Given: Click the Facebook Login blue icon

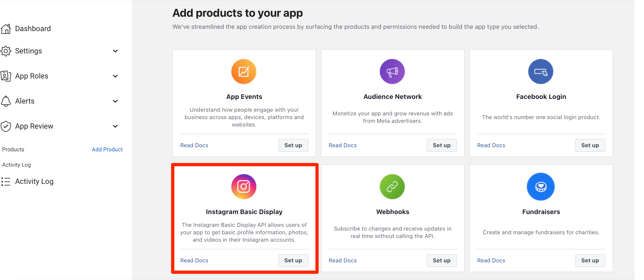Looking at the screenshot, I should click(541, 72).
